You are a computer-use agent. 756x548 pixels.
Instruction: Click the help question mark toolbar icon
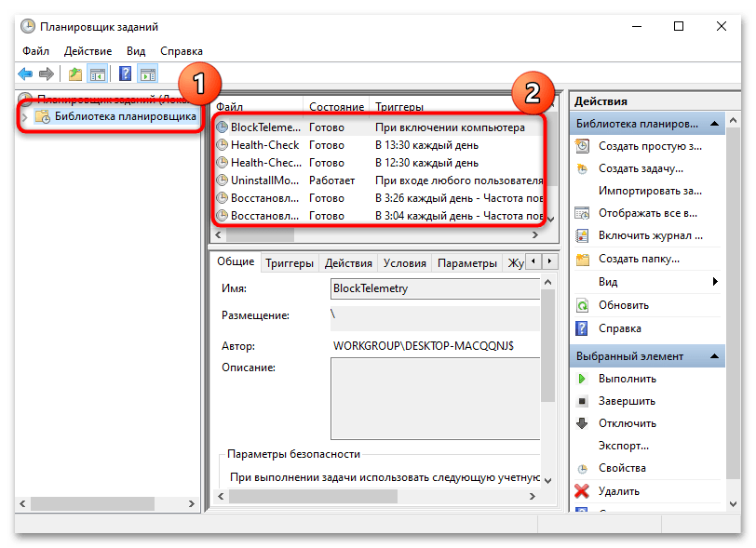(x=124, y=74)
